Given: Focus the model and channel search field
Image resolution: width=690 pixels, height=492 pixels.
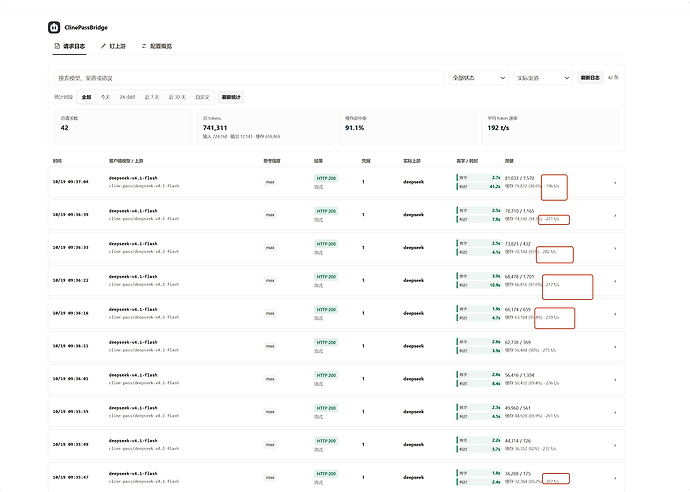Looking at the screenshot, I should [x=249, y=78].
